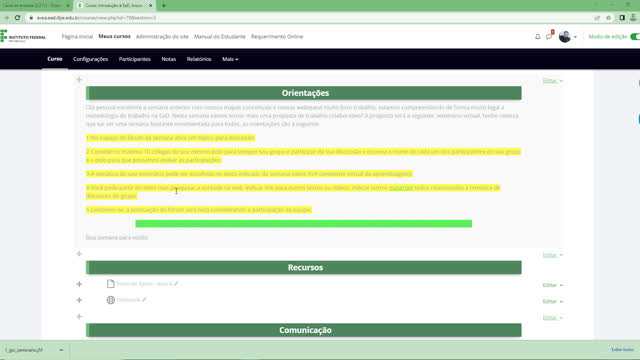
Task: Bookmark this page with the star icon
Action: click(x=608, y=18)
